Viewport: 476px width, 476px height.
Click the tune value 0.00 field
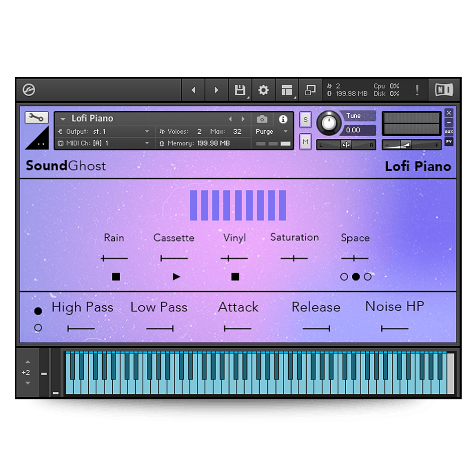pos(360,130)
